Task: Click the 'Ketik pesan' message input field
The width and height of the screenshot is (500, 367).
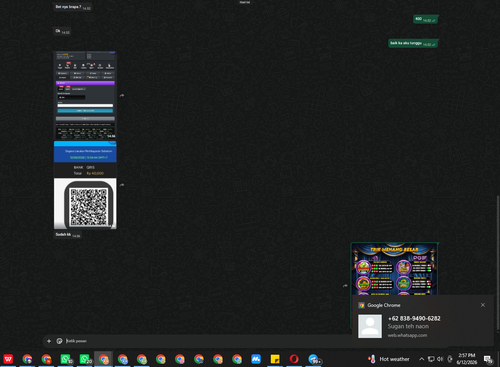Action: click(x=200, y=341)
